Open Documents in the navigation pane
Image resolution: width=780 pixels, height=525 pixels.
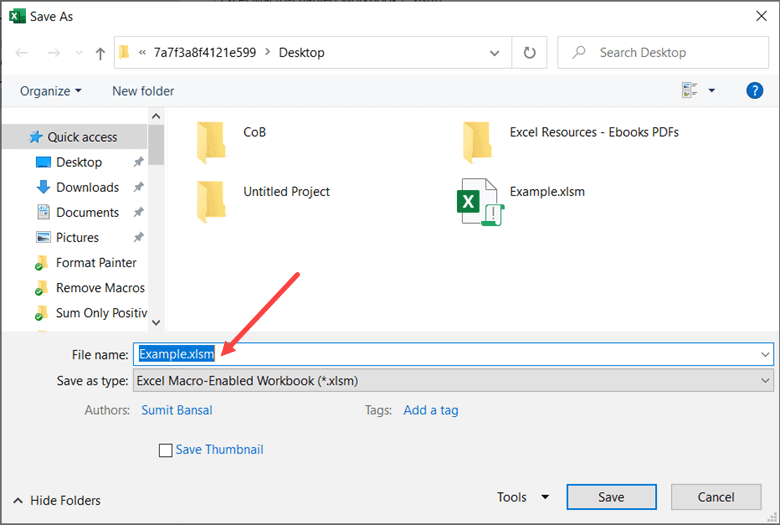click(x=87, y=212)
